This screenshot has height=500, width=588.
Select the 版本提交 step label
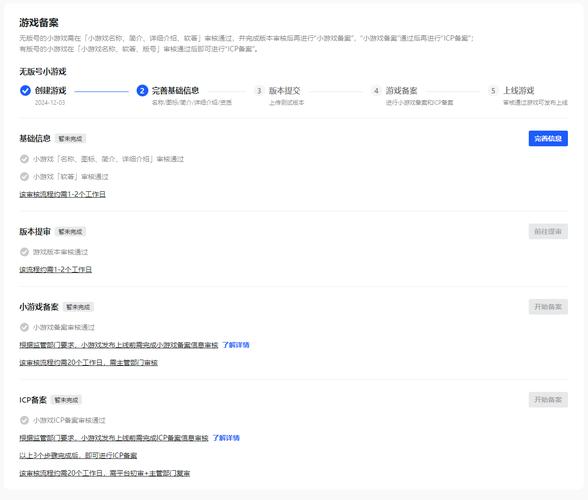285,90
